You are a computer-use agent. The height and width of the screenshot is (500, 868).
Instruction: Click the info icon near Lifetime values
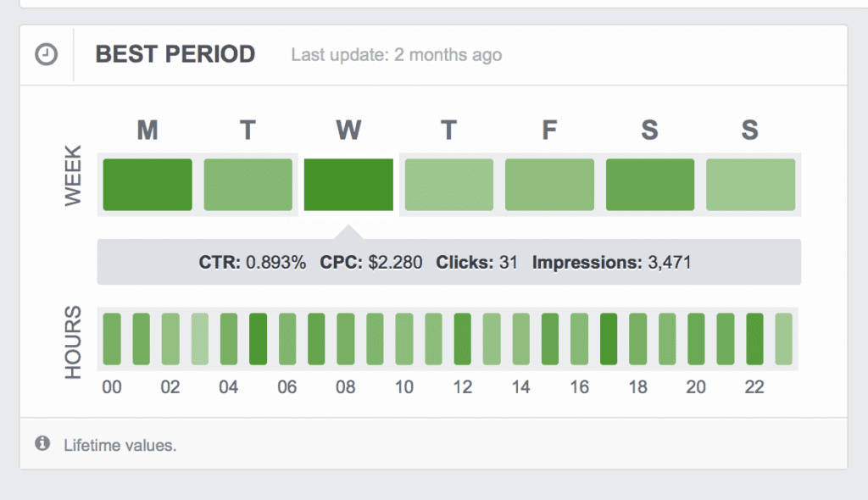tap(42, 443)
